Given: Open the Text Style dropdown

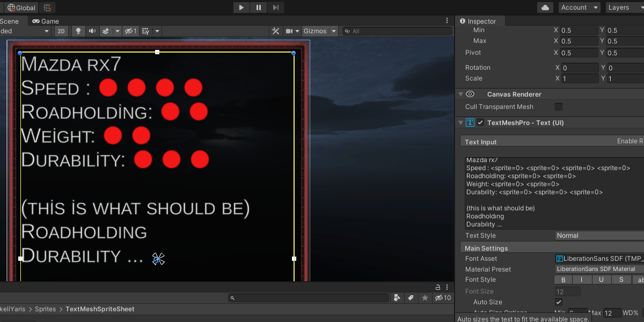Looking at the screenshot, I should [x=599, y=236].
